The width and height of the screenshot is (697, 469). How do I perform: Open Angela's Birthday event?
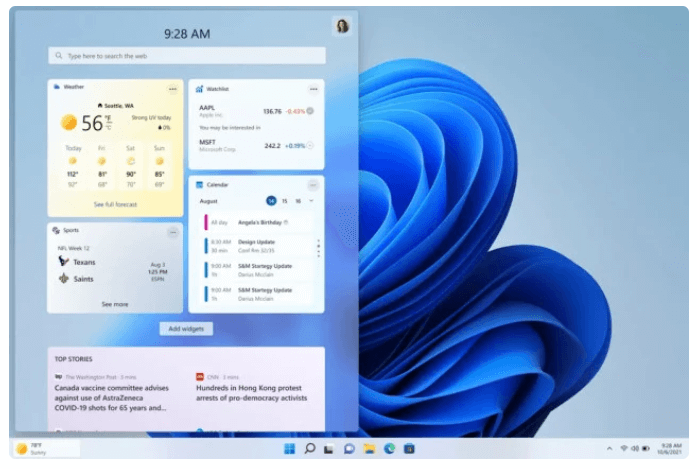tap(257, 222)
